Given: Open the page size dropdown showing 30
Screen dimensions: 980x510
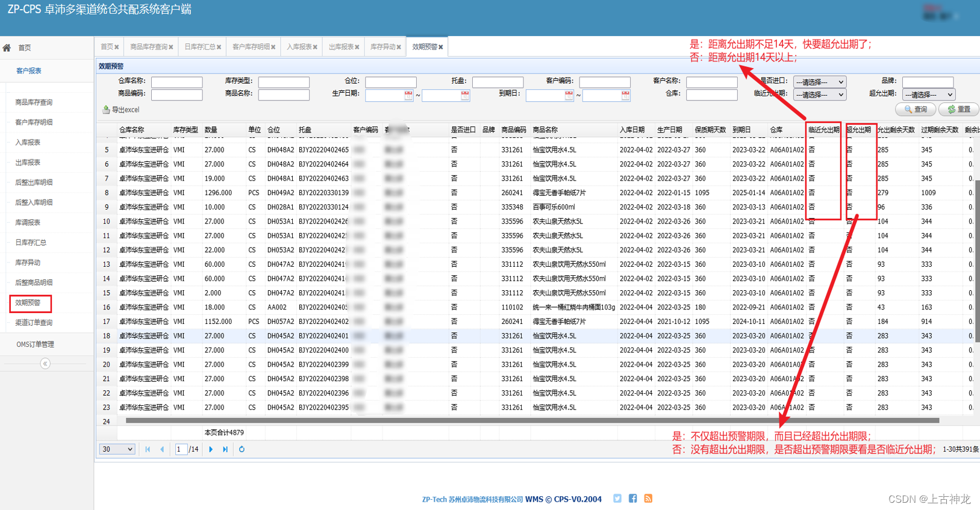Looking at the screenshot, I should 117,449.
